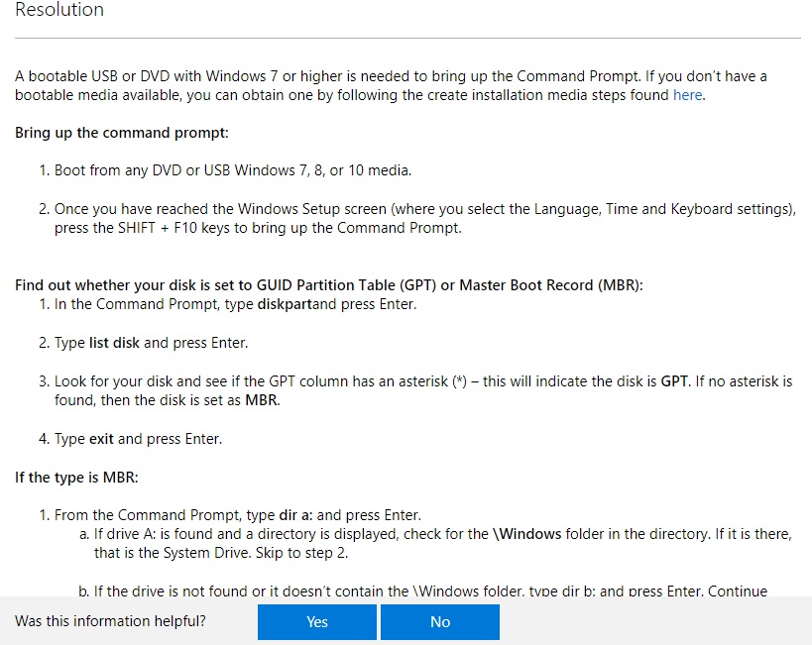Click 'Was this information helpful?' prompt text

point(110,621)
